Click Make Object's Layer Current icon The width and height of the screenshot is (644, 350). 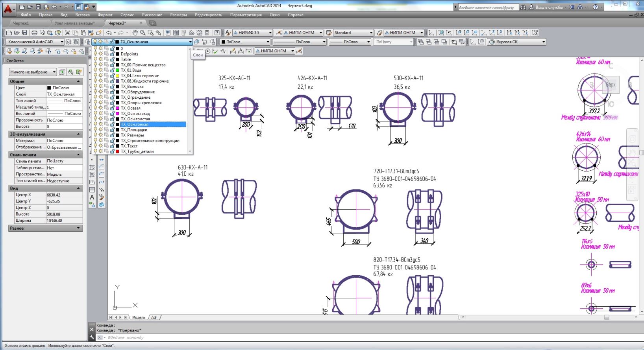point(196,42)
